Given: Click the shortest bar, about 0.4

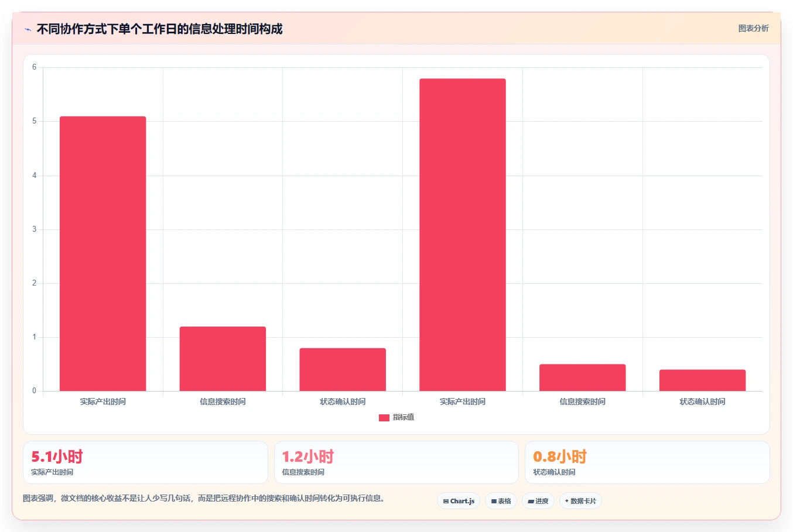Looking at the screenshot, I should 703,380.
